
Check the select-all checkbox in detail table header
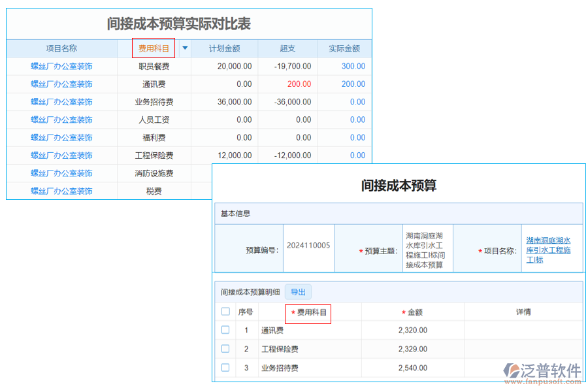[x=225, y=312]
